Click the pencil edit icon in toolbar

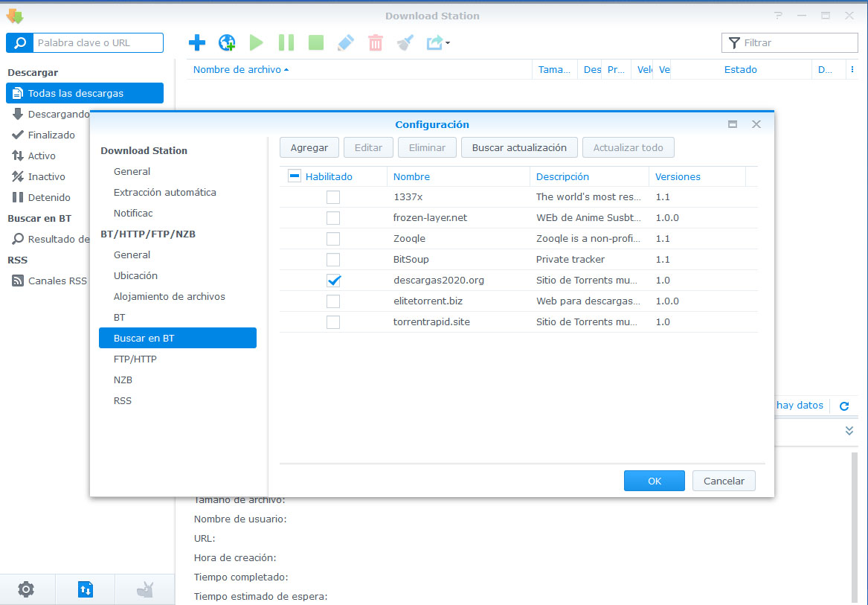(x=346, y=42)
